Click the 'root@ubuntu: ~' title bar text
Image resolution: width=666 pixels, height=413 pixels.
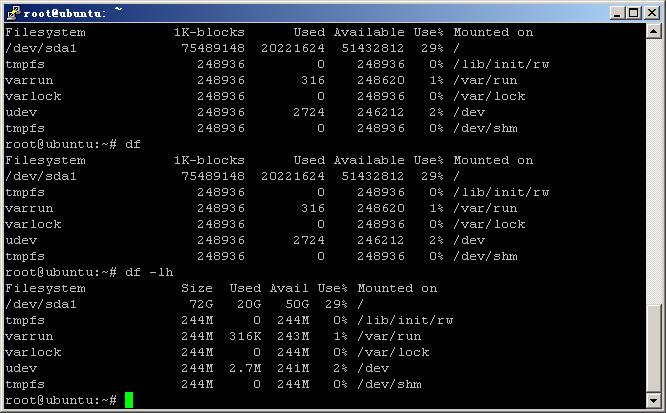[73, 13]
